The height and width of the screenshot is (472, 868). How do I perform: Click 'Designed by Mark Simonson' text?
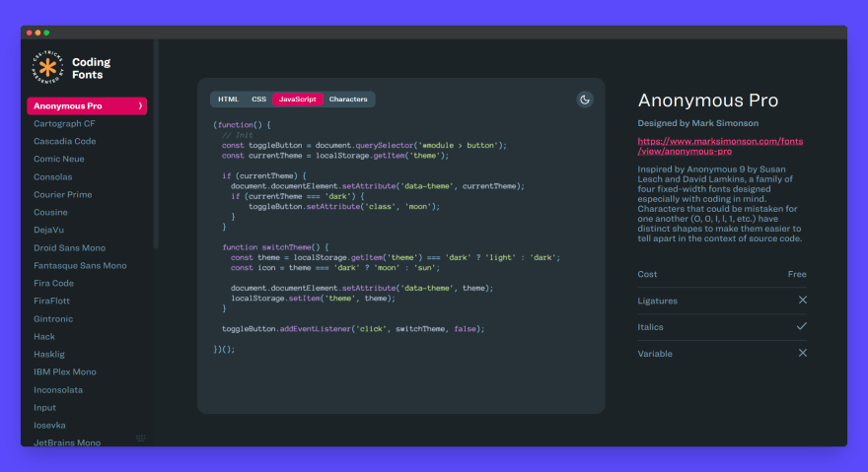tap(698, 123)
